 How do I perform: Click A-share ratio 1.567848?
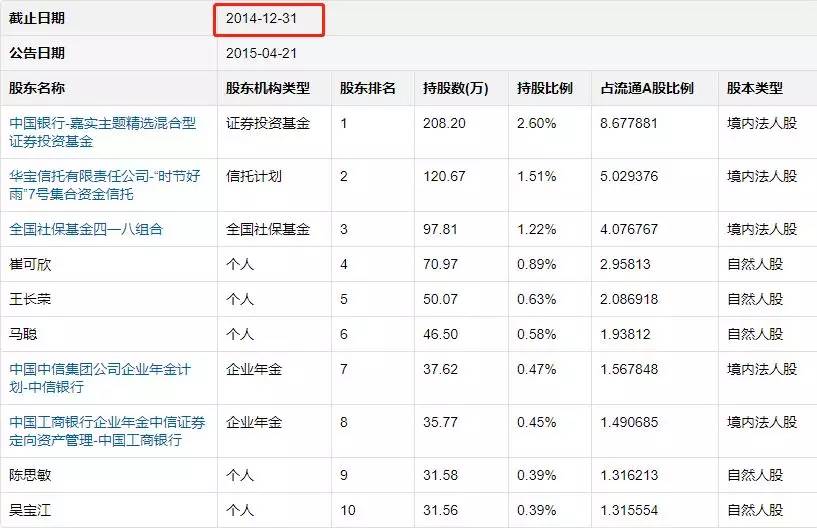click(x=629, y=370)
